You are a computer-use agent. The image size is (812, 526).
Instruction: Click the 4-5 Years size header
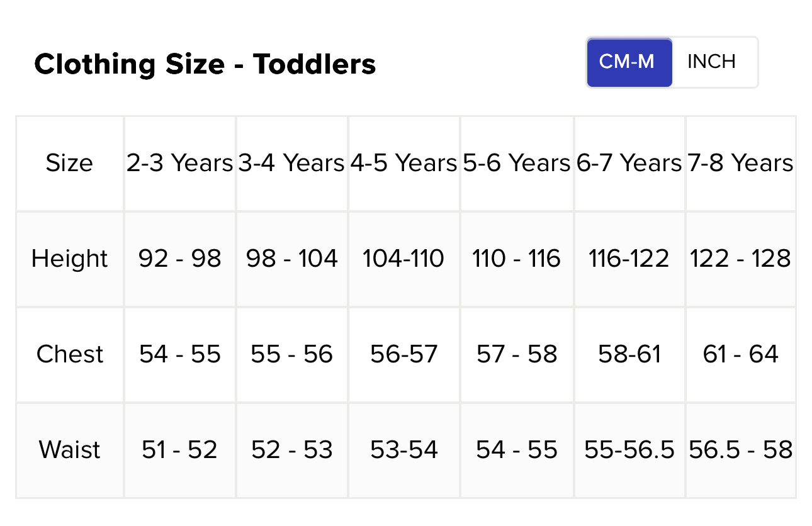pyautogui.click(x=403, y=163)
